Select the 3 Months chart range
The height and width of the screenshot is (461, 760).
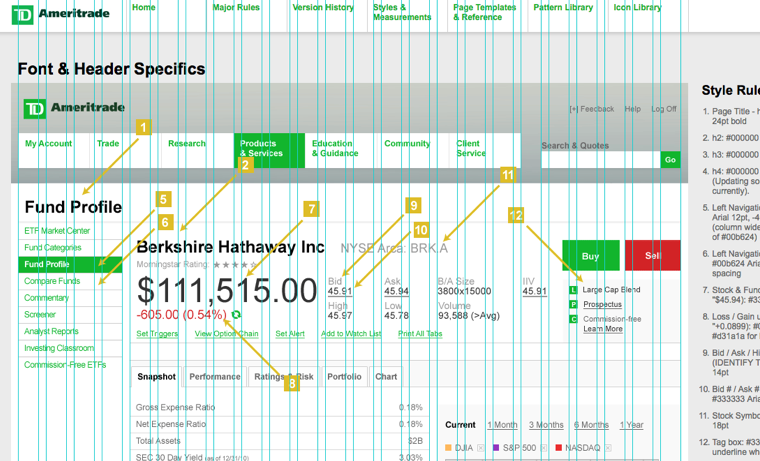(546, 425)
